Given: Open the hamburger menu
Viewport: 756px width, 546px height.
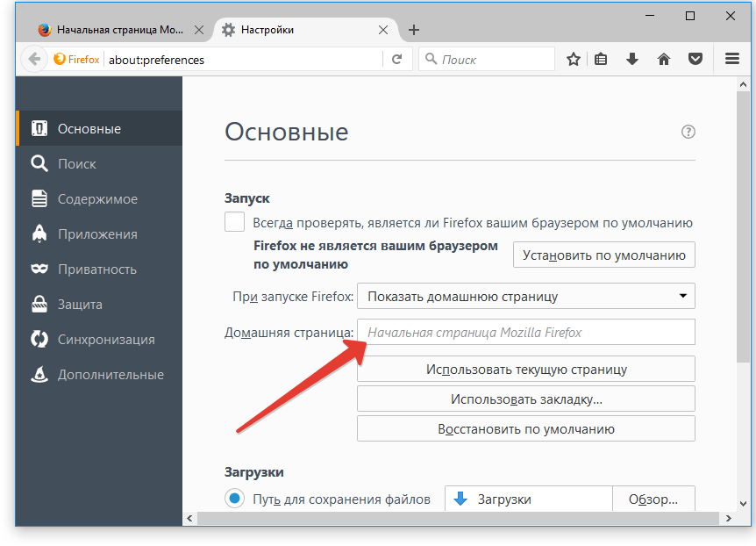Looking at the screenshot, I should [732, 59].
